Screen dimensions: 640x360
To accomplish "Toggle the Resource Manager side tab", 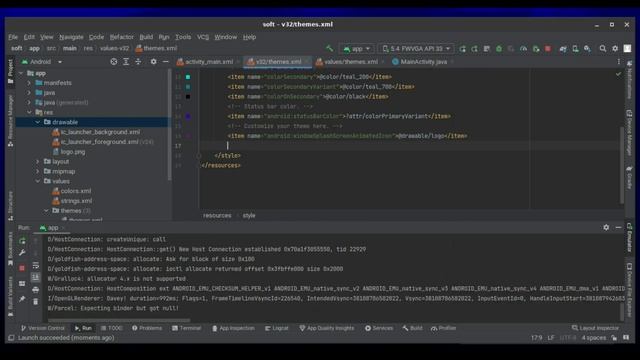I will click(11, 121).
